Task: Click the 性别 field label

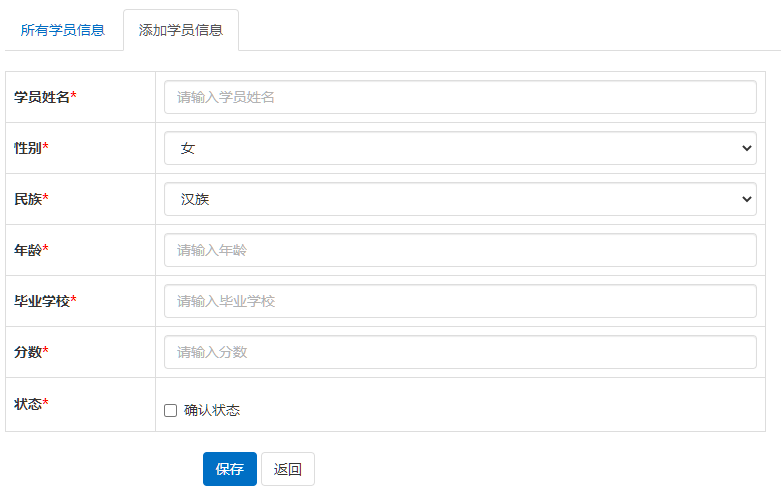Action: click(31, 148)
